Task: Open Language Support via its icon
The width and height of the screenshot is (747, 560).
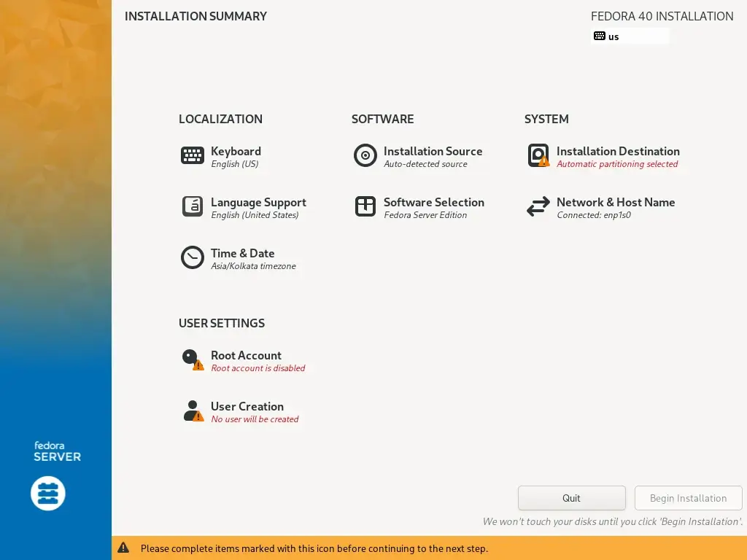Action: pos(193,206)
